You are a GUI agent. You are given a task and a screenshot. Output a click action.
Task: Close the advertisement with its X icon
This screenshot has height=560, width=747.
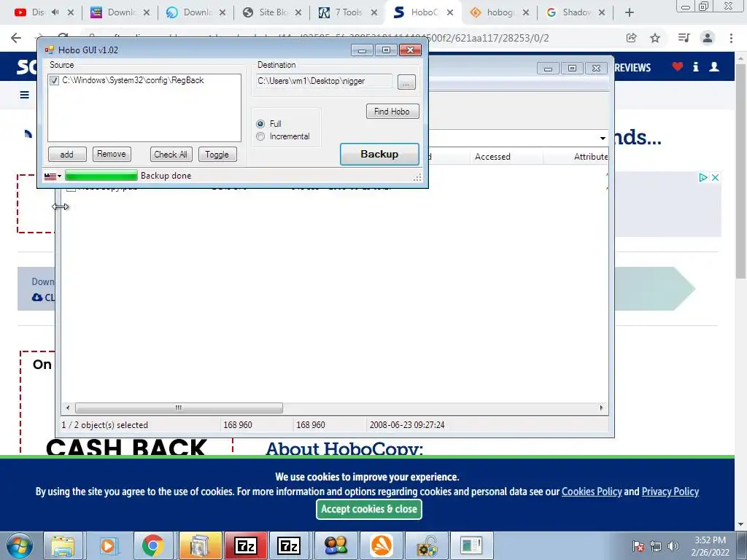click(715, 178)
